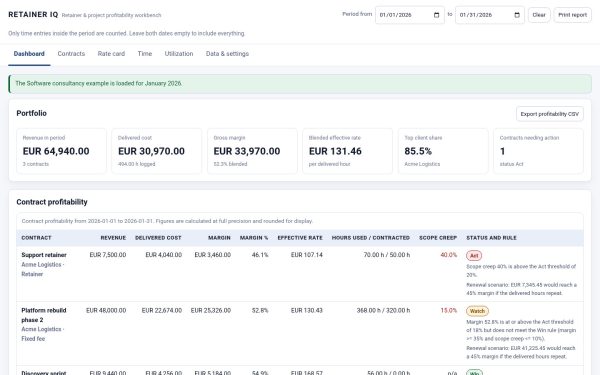Clear the period dates

pos(539,15)
